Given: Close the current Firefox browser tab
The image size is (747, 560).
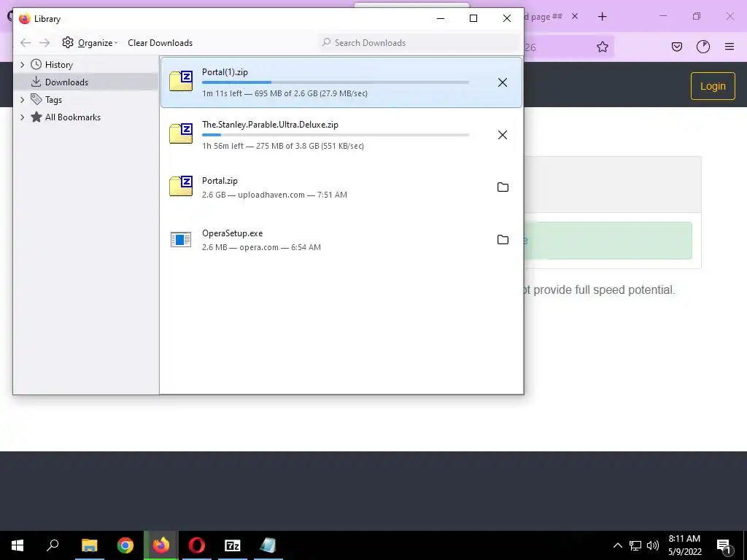Looking at the screenshot, I should (x=575, y=16).
